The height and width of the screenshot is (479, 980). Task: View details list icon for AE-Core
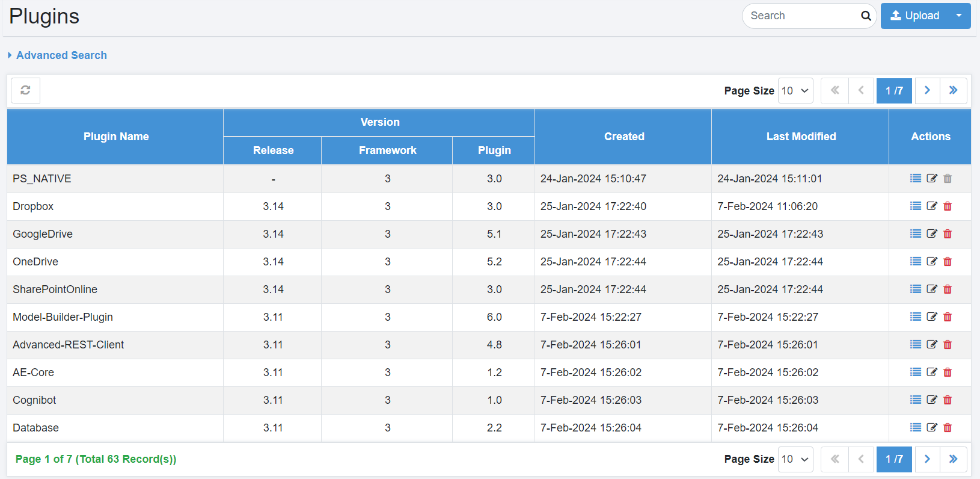coord(916,372)
